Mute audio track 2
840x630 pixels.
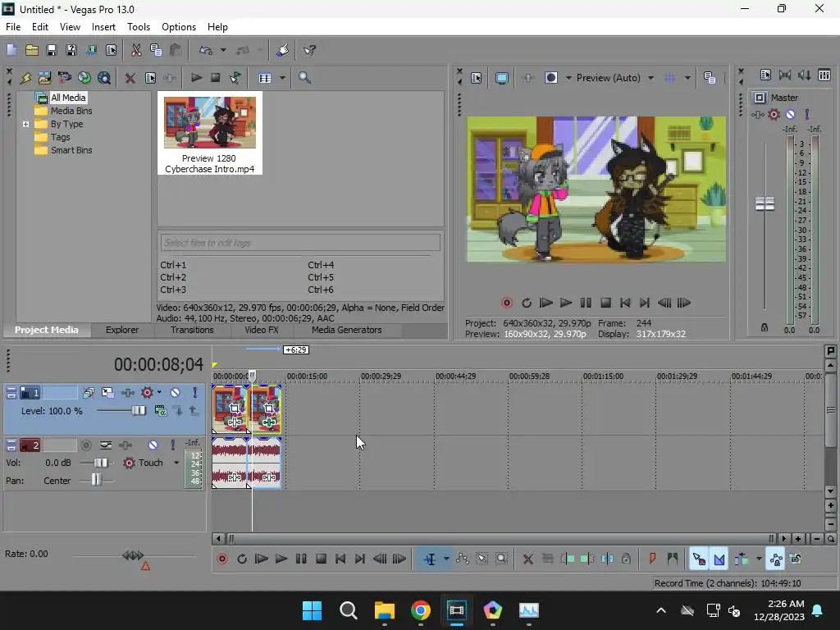point(153,445)
